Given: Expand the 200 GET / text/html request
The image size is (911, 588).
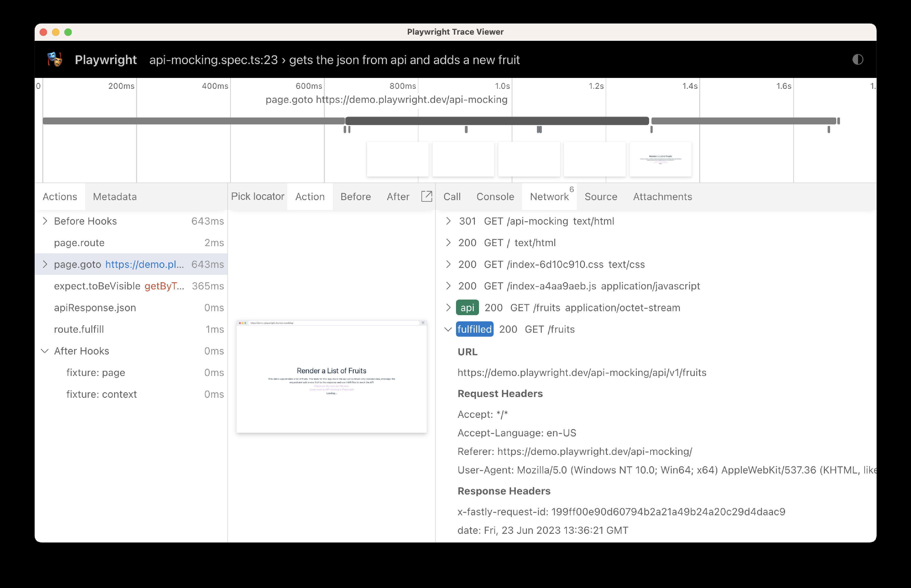Looking at the screenshot, I should 448,243.
